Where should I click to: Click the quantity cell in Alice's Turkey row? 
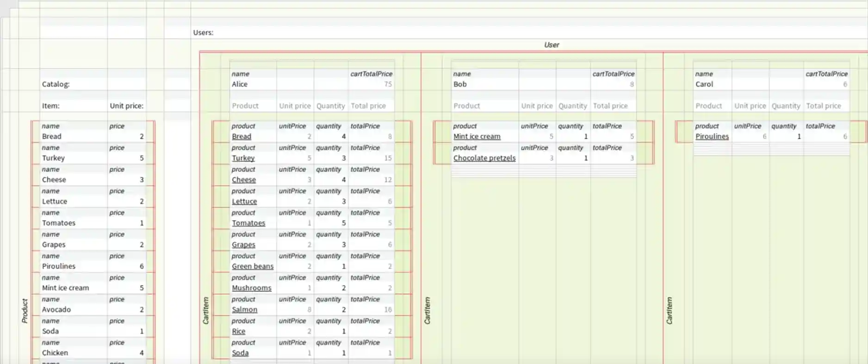click(x=331, y=158)
